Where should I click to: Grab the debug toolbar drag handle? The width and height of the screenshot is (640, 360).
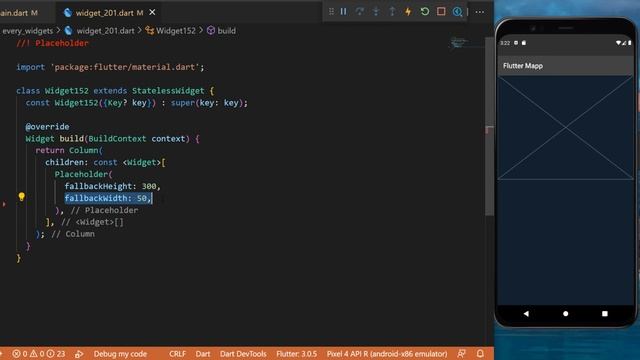coord(331,11)
